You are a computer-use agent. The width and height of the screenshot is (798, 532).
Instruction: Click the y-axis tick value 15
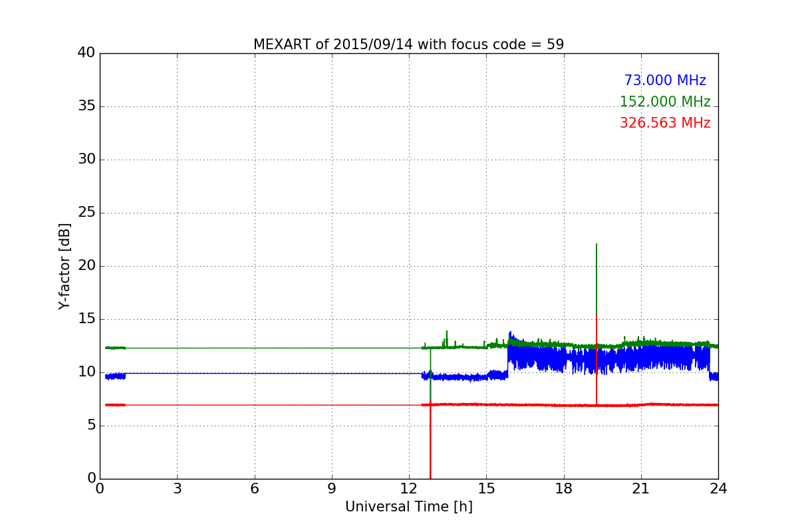86,319
